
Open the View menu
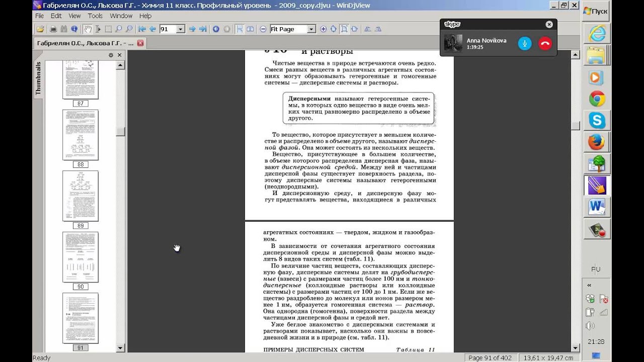(74, 16)
